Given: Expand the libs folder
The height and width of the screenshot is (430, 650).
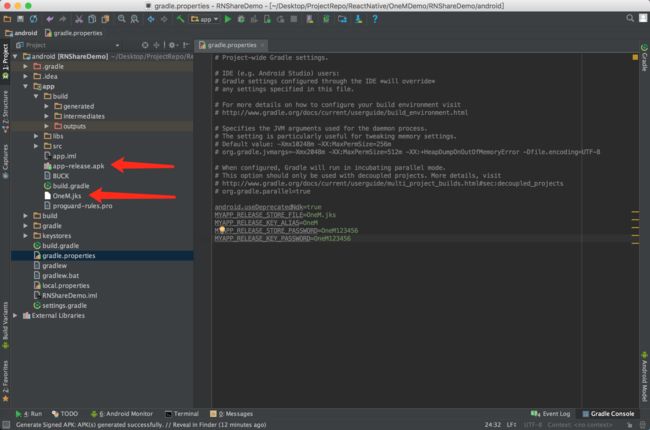Looking at the screenshot, I should pos(36,136).
